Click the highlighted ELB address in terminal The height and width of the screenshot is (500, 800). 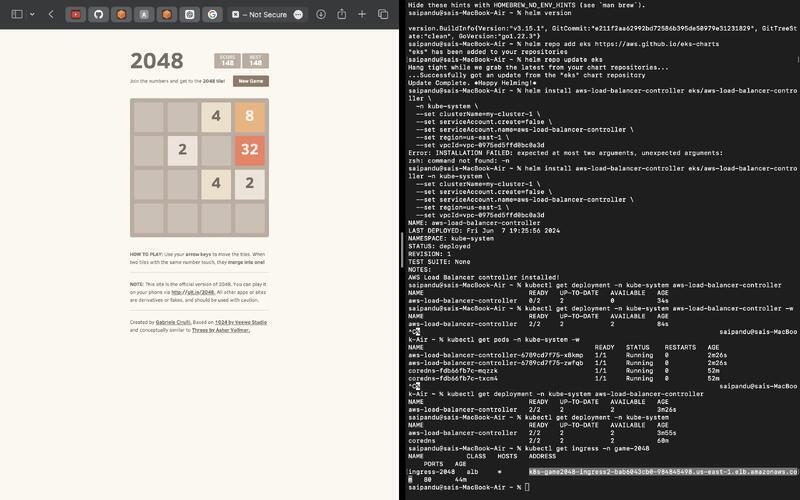click(x=663, y=472)
